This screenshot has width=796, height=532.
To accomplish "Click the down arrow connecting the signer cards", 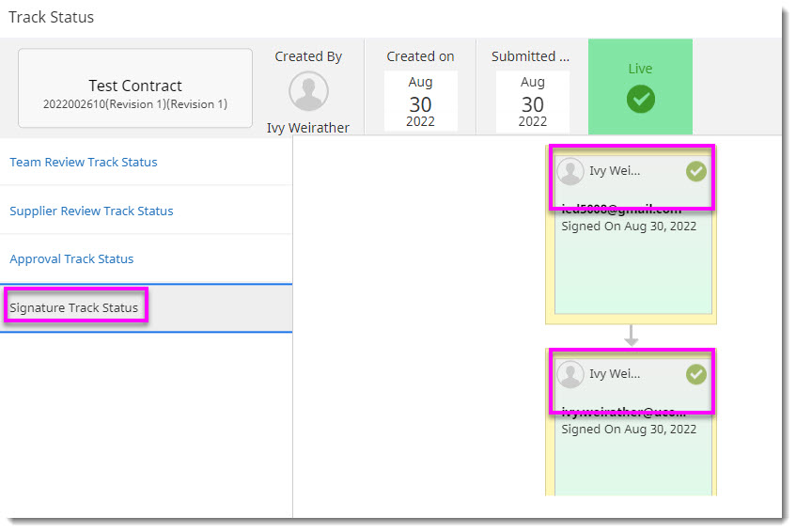I will click(632, 336).
